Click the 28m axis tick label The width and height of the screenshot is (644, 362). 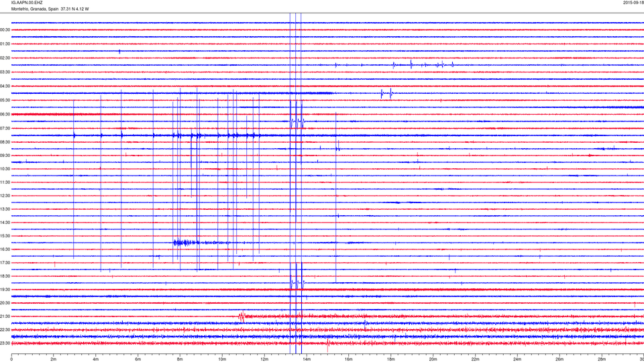(601, 359)
